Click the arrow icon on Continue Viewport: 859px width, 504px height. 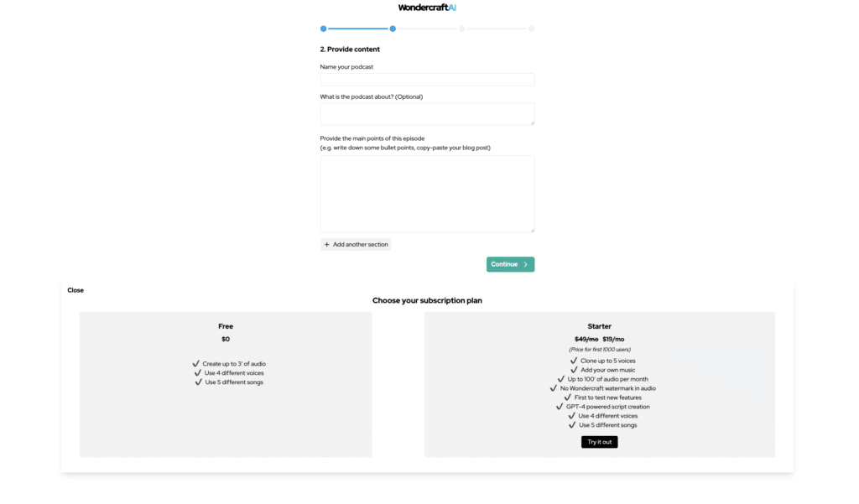pyautogui.click(x=525, y=264)
